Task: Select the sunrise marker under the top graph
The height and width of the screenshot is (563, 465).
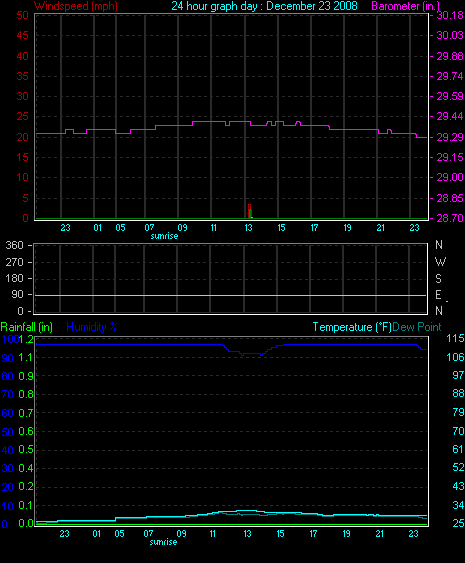Action: tap(164, 236)
